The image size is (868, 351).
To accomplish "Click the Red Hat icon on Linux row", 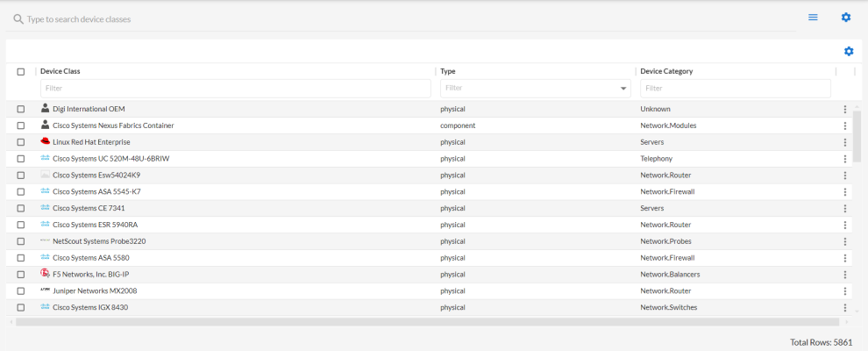I will 46,142.
